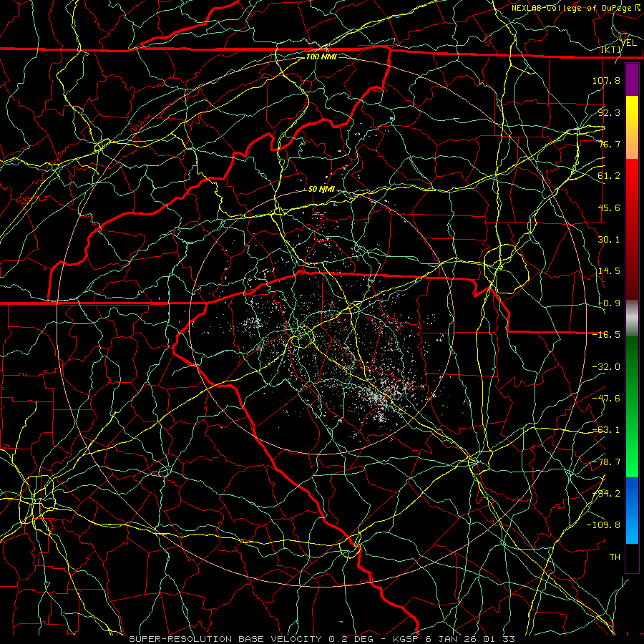Select the -47.6 scale value
The width and height of the screenshot is (644, 644).
tap(606, 399)
